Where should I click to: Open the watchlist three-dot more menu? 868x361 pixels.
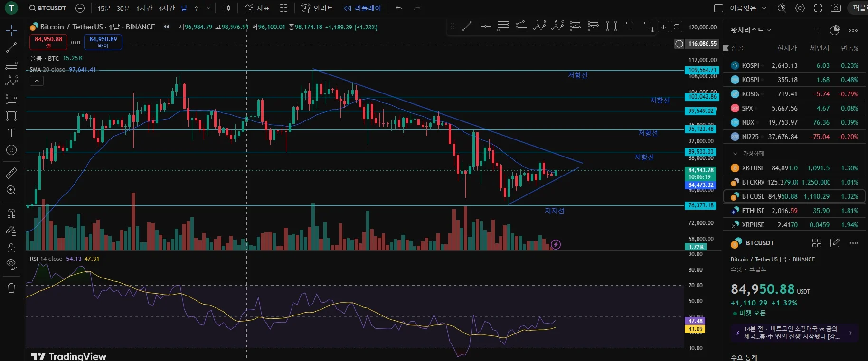pos(853,30)
